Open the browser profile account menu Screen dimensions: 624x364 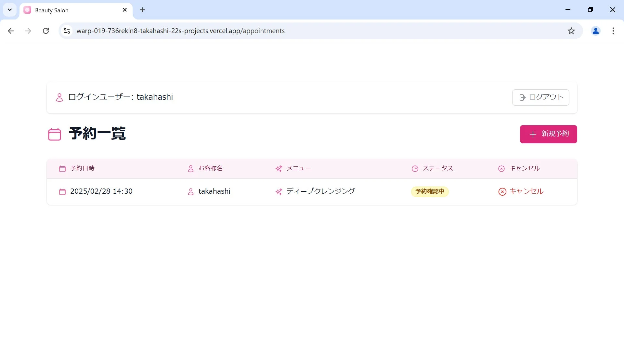tap(595, 31)
